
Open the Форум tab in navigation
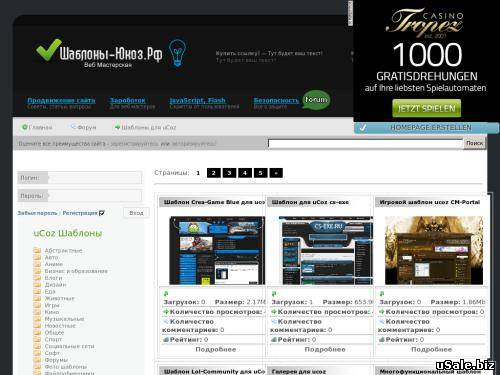point(84,127)
